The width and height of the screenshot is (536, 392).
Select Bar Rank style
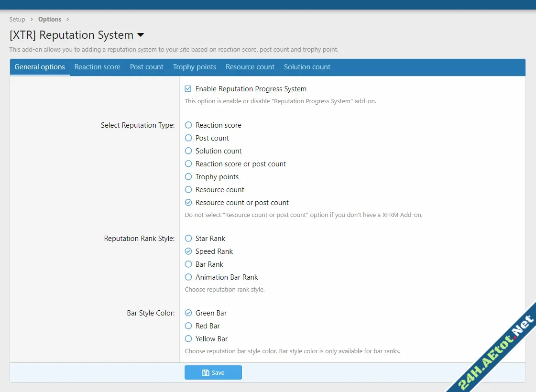(188, 264)
